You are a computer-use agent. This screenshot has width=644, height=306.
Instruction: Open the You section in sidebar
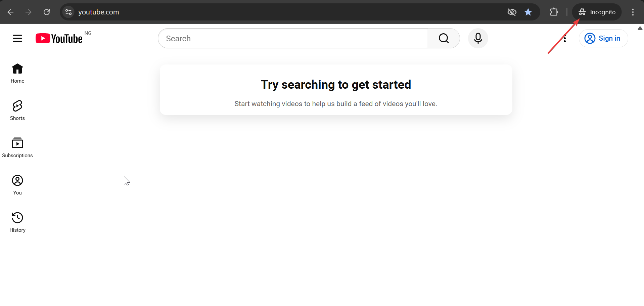[x=17, y=185]
